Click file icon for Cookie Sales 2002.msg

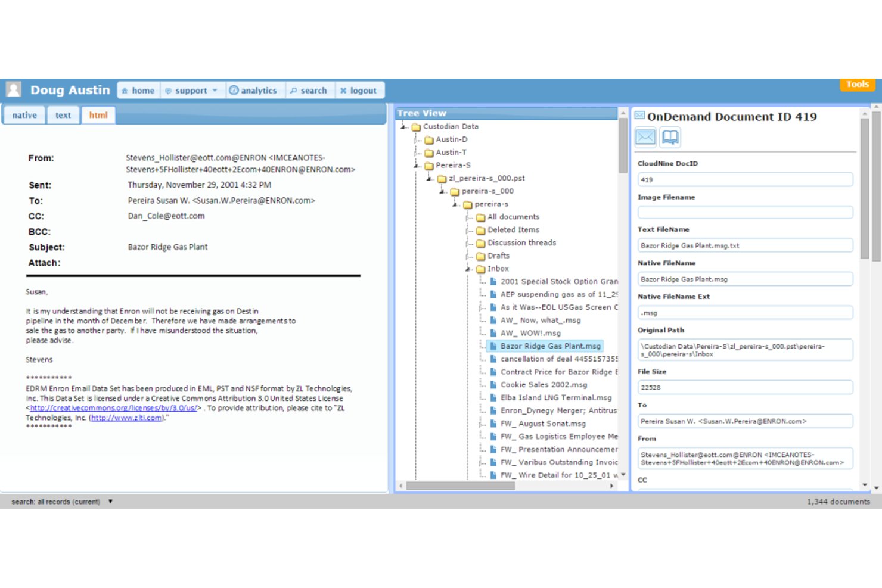(493, 385)
